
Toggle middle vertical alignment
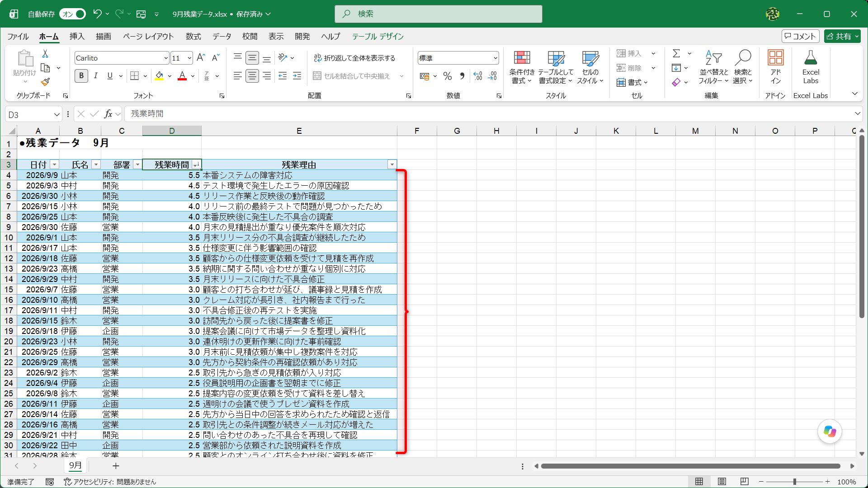[252, 57]
